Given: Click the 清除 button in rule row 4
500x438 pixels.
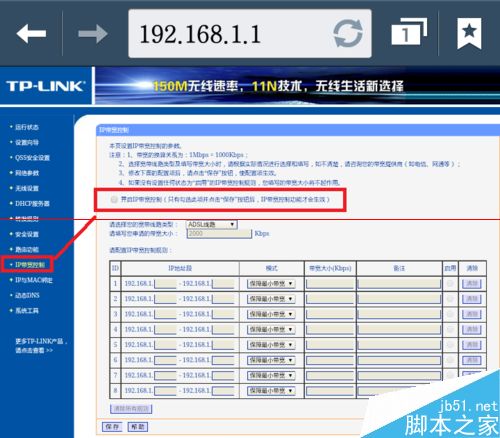Looking at the screenshot, I should click(x=472, y=329).
